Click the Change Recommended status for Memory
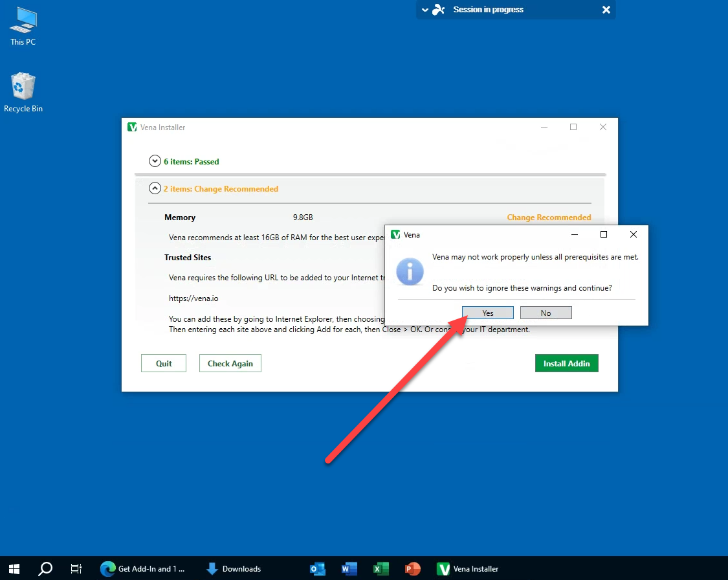 coord(549,217)
